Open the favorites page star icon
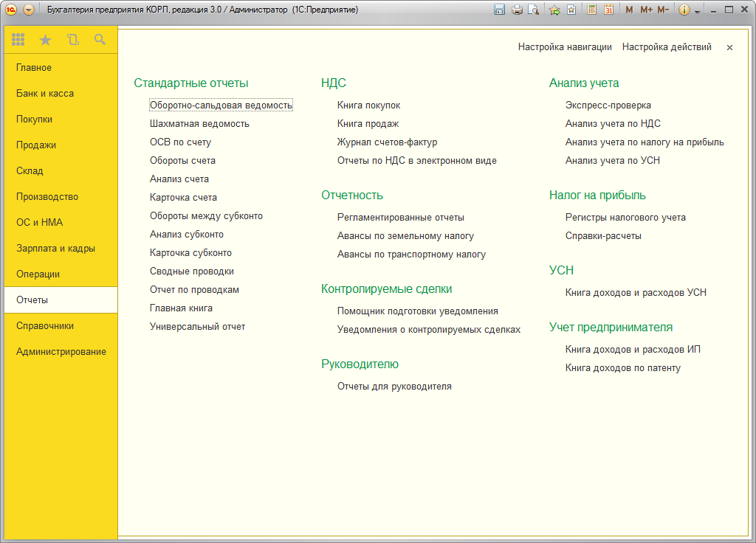Image resolution: width=756 pixels, height=543 pixels. click(x=571, y=10)
